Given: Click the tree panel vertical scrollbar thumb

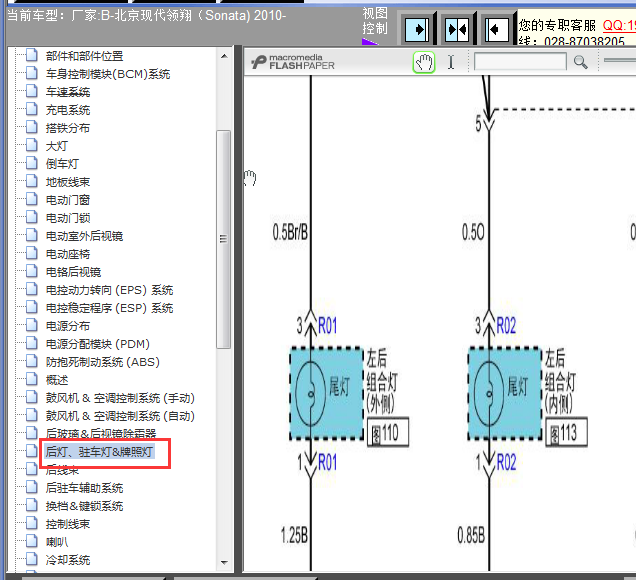Looking at the screenshot, I should (x=223, y=239).
